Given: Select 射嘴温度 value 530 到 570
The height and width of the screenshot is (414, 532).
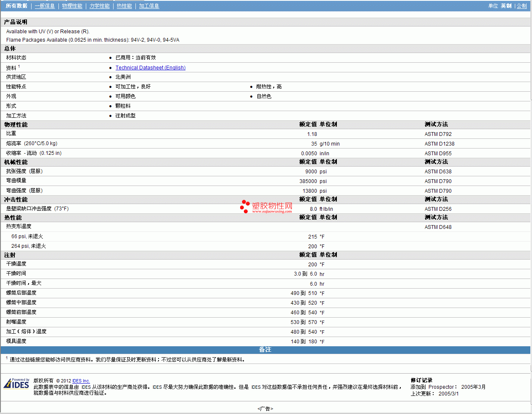Looking at the screenshot, I should click(304, 322).
